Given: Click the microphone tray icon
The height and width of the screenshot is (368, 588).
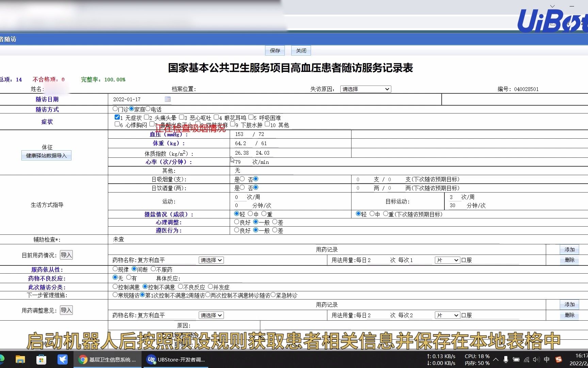Looking at the screenshot, I should [506, 359].
